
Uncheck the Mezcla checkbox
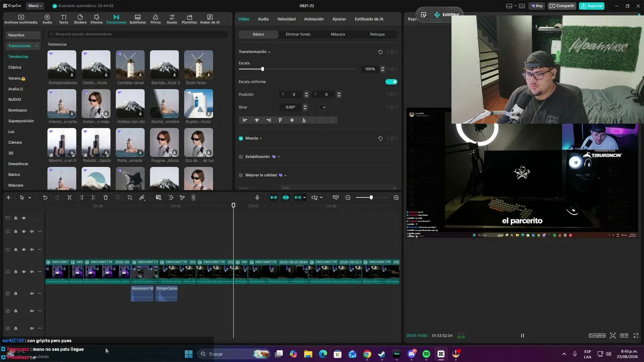[x=241, y=138]
